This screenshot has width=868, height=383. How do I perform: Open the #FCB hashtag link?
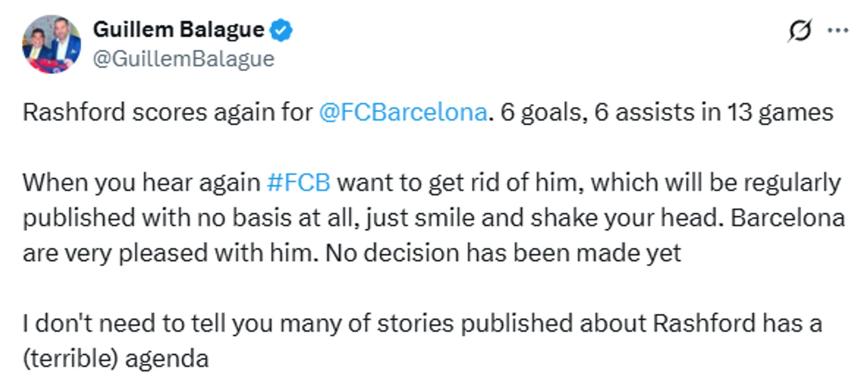pos(298,182)
